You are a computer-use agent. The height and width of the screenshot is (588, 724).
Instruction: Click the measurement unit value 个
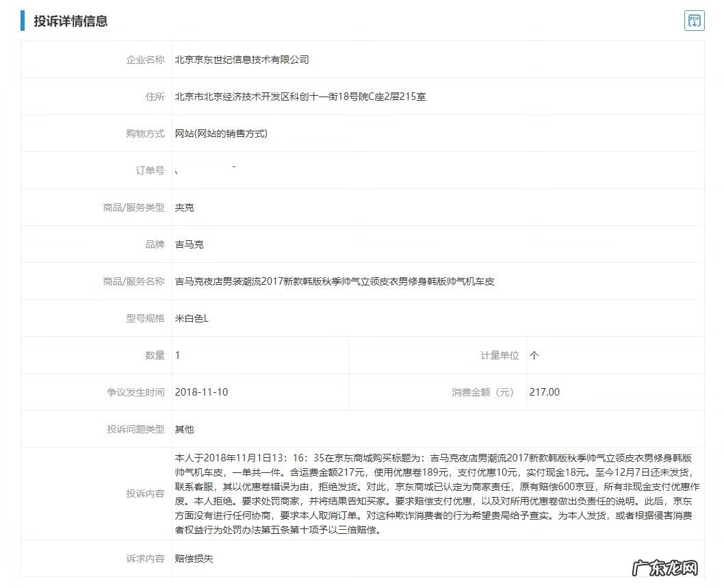(x=534, y=355)
